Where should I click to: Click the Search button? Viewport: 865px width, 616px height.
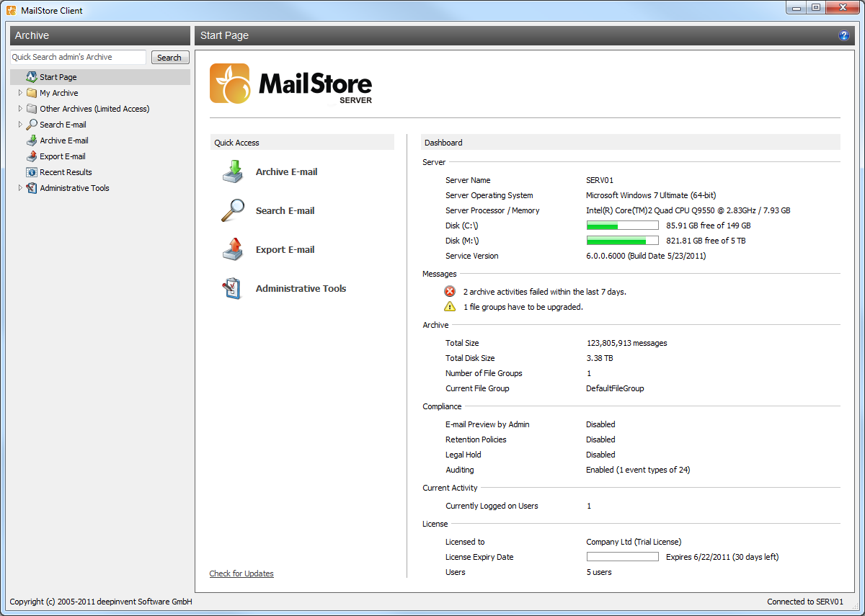169,58
